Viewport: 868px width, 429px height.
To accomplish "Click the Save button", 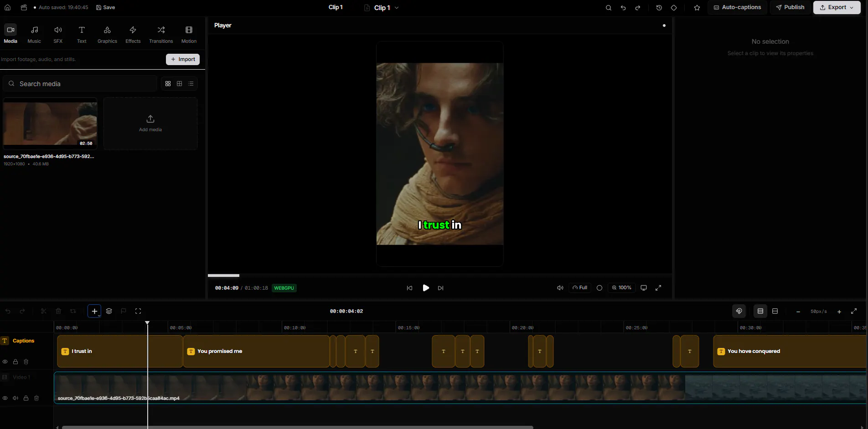I will [x=105, y=7].
